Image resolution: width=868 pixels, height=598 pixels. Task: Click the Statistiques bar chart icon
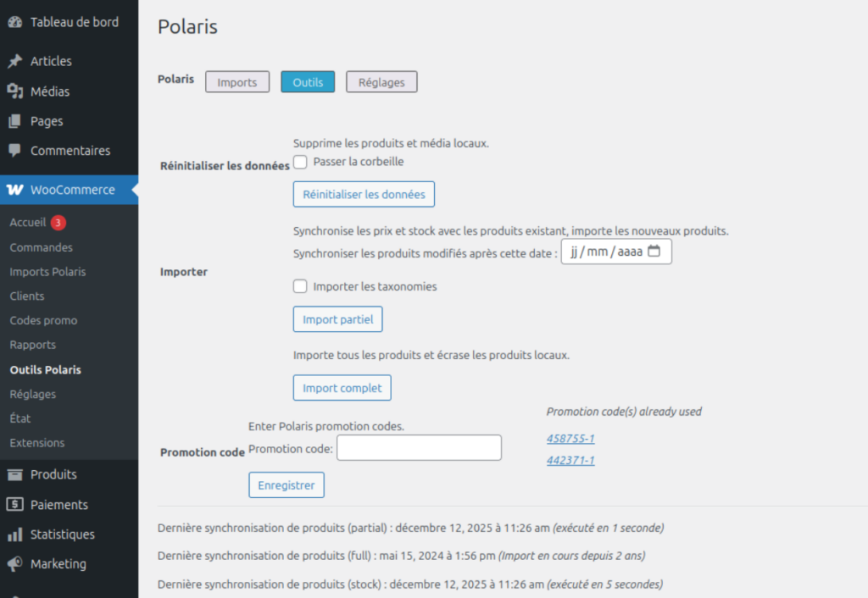[14, 534]
